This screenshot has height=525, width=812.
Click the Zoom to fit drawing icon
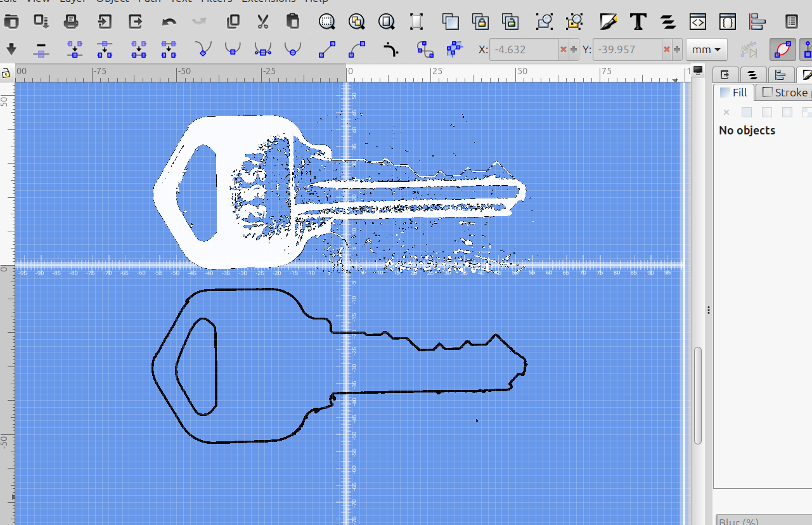point(357,22)
